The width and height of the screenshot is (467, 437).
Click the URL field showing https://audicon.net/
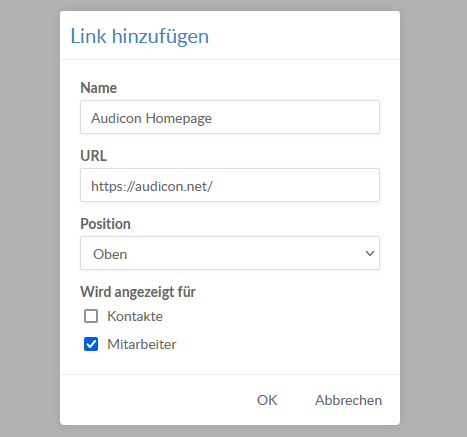pyautogui.click(x=230, y=185)
